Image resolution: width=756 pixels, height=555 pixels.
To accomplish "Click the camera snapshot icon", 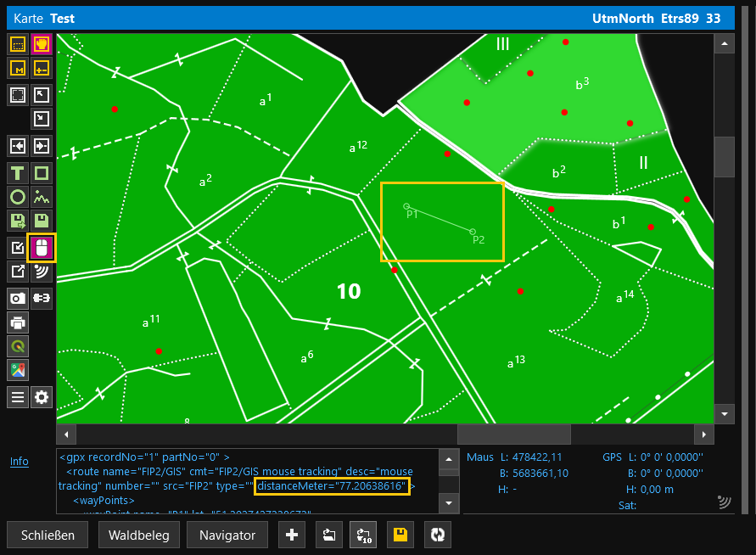I will 17,298.
